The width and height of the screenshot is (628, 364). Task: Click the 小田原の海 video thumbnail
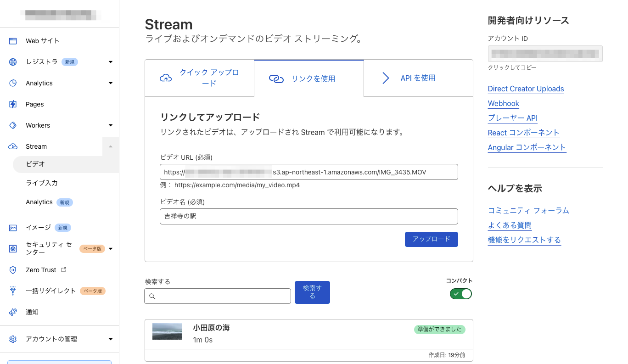(167, 331)
